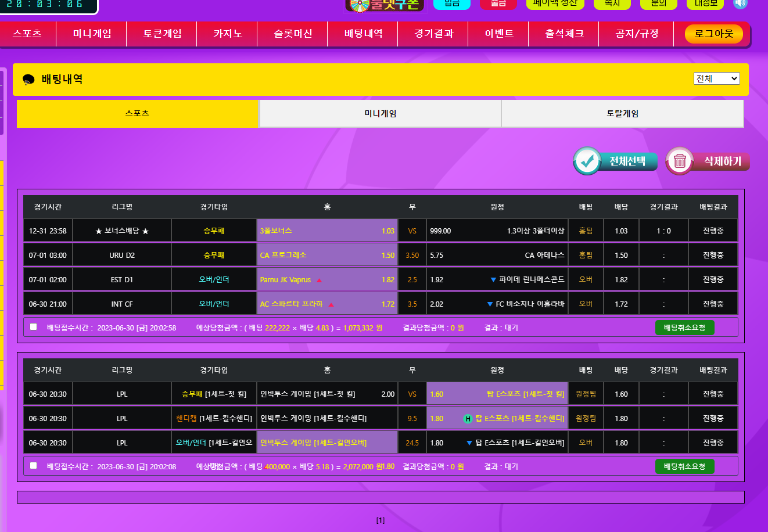Switch to the 미니게임 tab
Image resolution: width=768 pixels, height=532 pixels.
(x=380, y=114)
